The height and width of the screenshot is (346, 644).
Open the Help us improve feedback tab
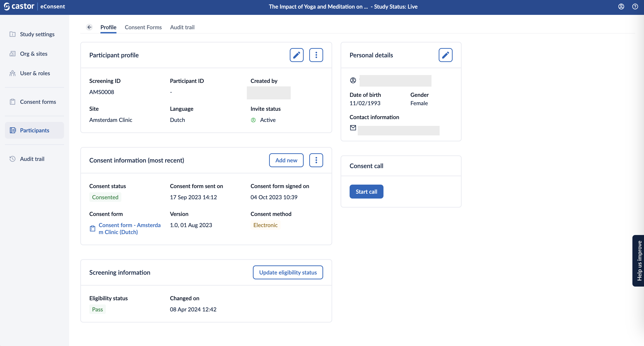point(638,261)
